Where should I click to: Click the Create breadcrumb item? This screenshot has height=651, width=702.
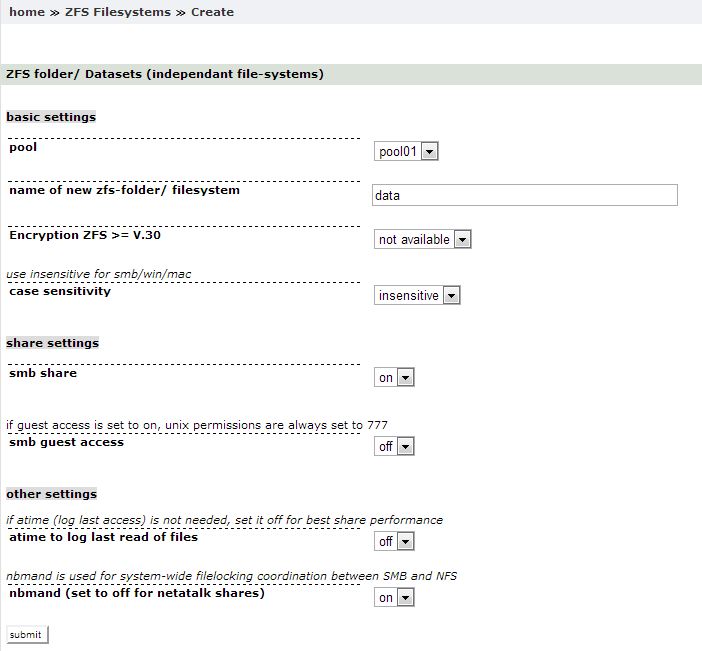[x=212, y=12]
